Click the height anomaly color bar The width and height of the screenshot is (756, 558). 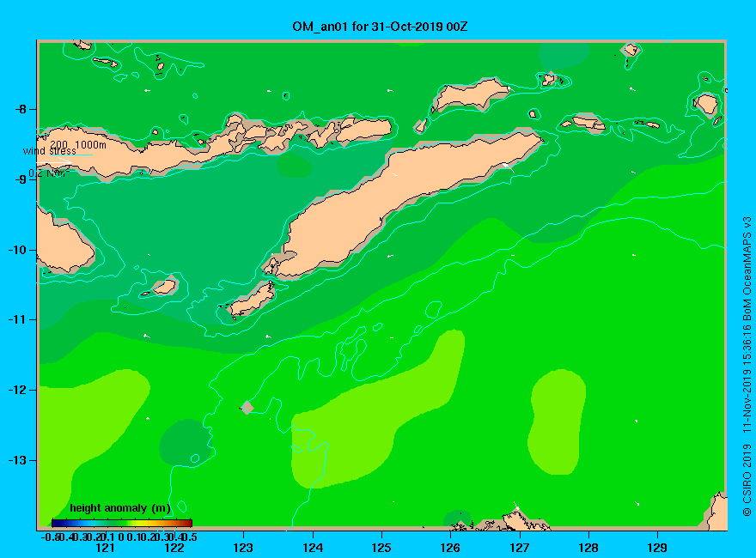pyautogui.click(x=122, y=523)
